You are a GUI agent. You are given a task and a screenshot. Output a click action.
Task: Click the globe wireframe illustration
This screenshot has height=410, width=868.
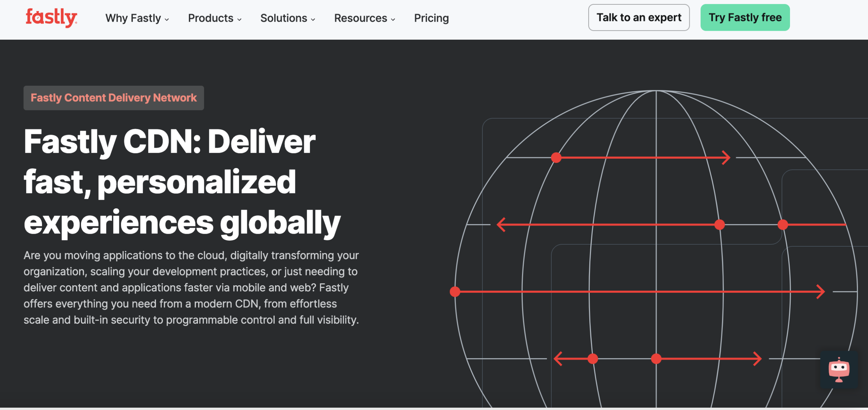coord(656,237)
